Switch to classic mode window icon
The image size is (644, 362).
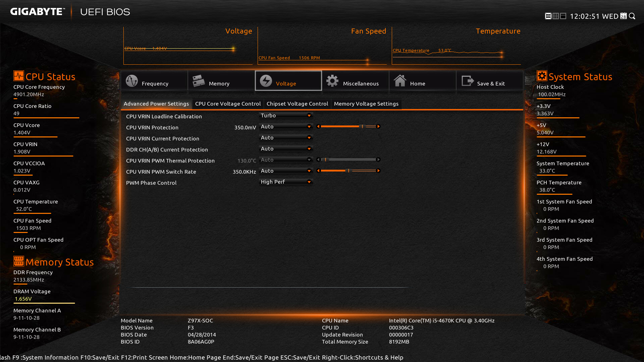pos(563,16)
